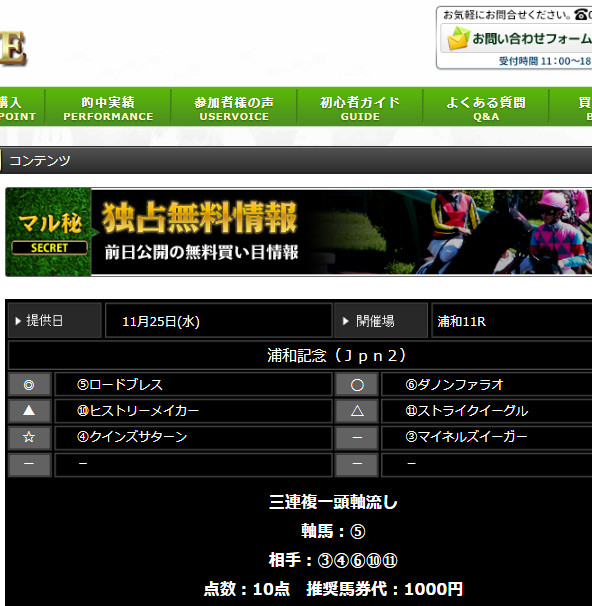
Task: Open the 的中実績 PERFORMANCE menu
Action: [108, 107]
